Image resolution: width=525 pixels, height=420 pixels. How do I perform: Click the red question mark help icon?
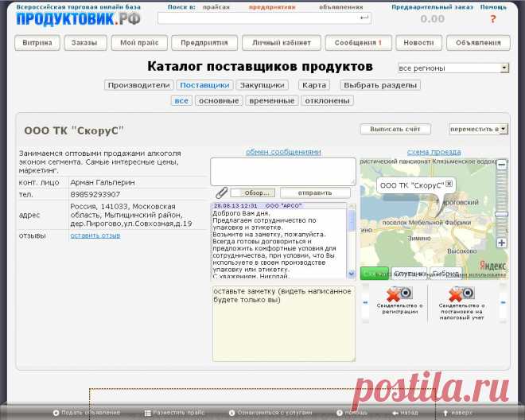493,19
